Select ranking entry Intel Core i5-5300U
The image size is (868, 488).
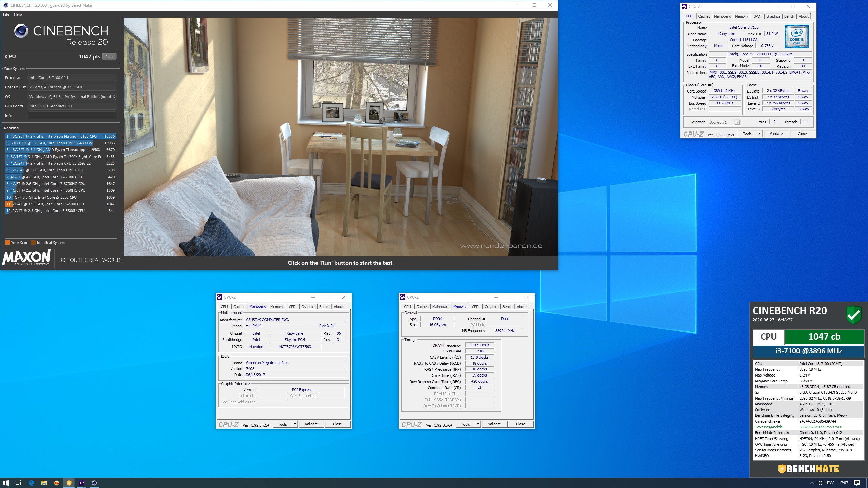point(60,211)
